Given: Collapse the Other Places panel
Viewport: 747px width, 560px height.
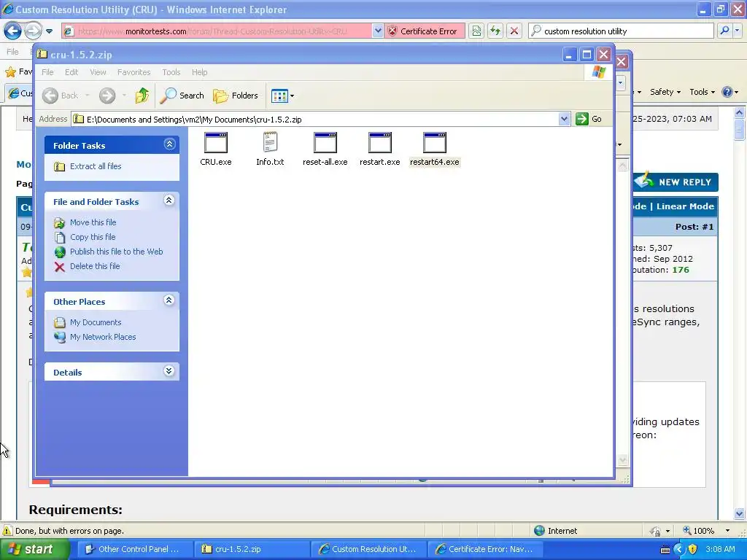Looking at the screenshot, I should 169,300.
